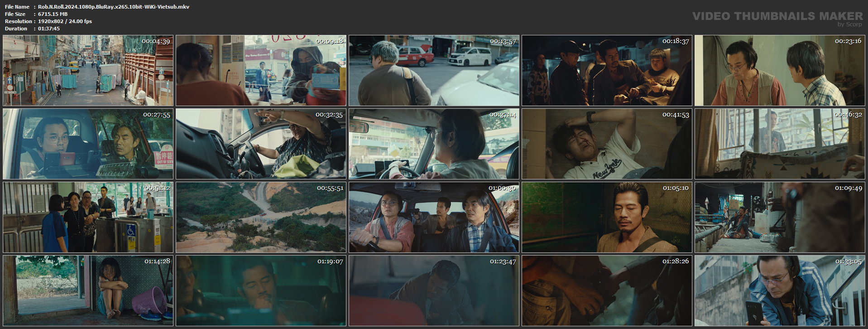868x329 pixels.
Task: Select the thumbnail timestamped 00:04:39
Action: [x=88, y=71]
